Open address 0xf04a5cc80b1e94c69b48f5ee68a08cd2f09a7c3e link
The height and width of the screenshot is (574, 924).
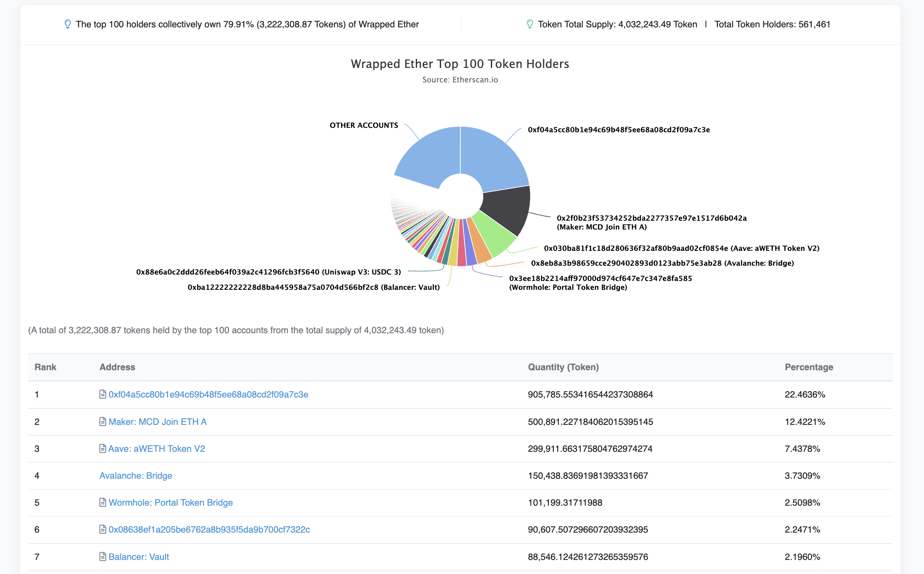[x=208, y=394]
